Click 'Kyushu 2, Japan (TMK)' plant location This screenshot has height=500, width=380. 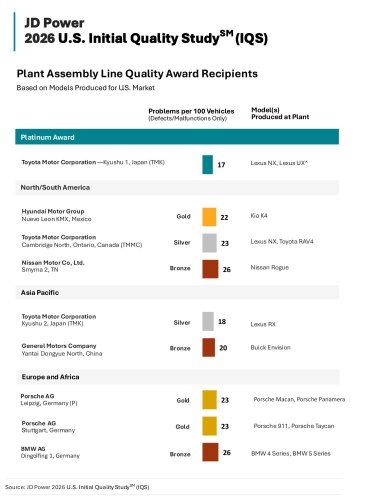tap(52, 324)
